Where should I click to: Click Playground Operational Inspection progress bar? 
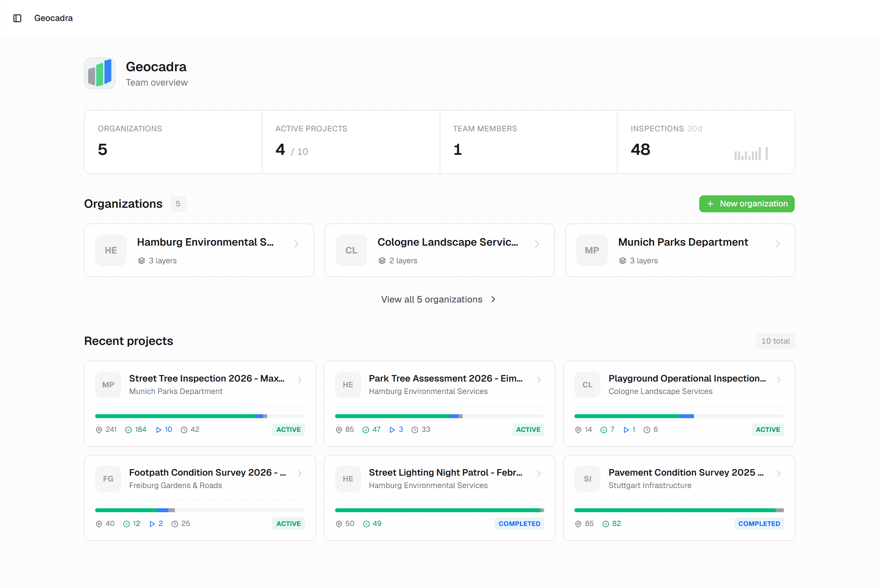[679, 416]
